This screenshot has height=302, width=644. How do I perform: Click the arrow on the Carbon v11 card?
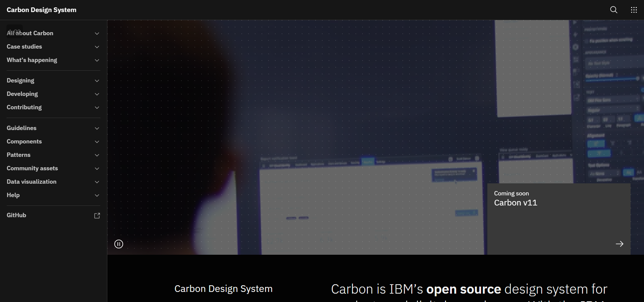619,244
